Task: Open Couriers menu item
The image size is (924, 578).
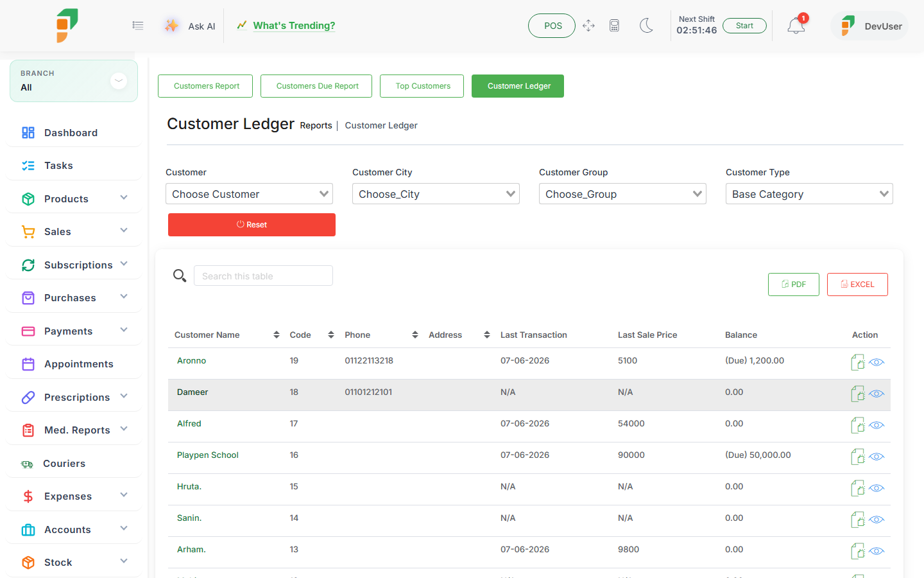Action: click(74, 464)
